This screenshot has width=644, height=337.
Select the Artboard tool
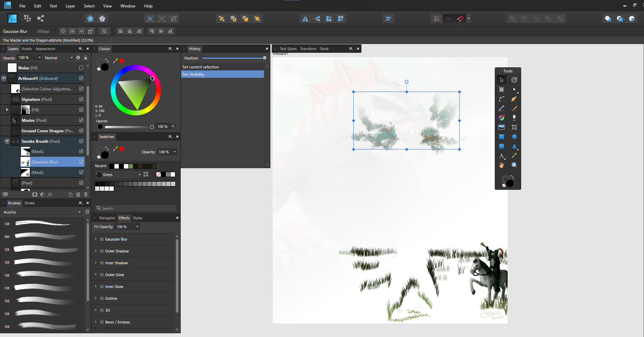(x=502, y=89)
